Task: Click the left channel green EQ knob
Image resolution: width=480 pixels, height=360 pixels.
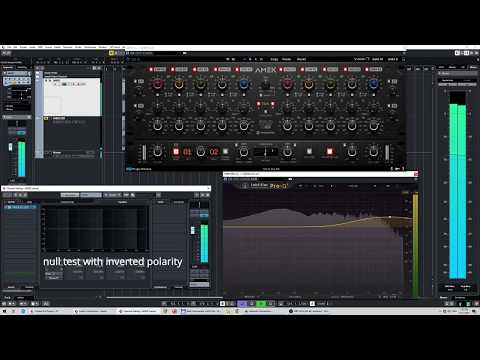Action: tap(200, 84)
